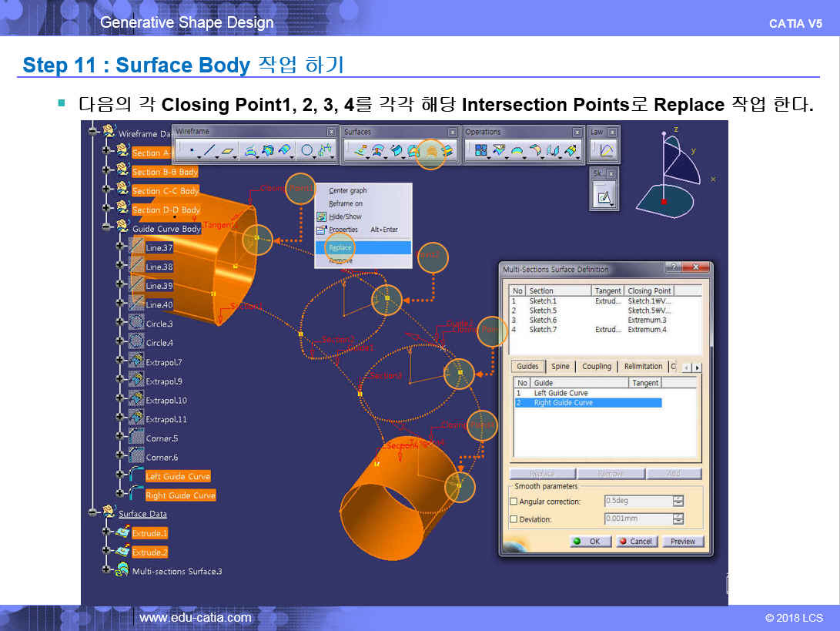Choose the Plane tool in Wireframe toolbar
The image size is (840, 631).
[229, 151]
